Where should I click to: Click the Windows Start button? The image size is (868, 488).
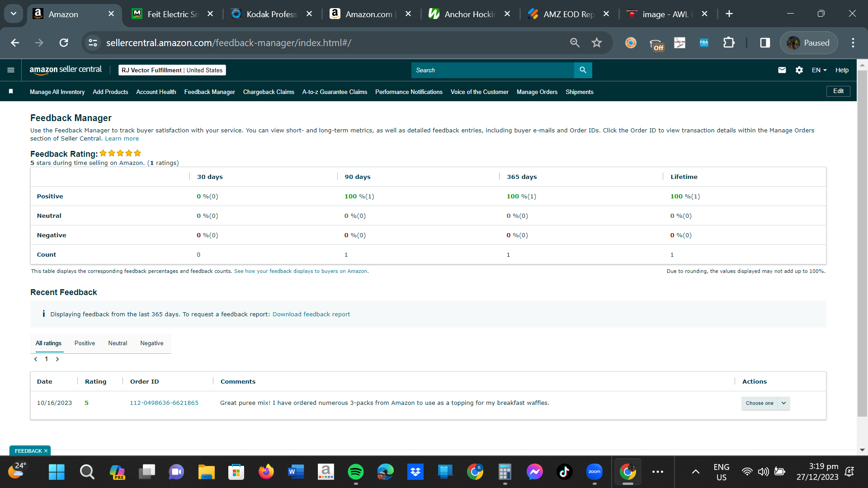pos(57,472)
